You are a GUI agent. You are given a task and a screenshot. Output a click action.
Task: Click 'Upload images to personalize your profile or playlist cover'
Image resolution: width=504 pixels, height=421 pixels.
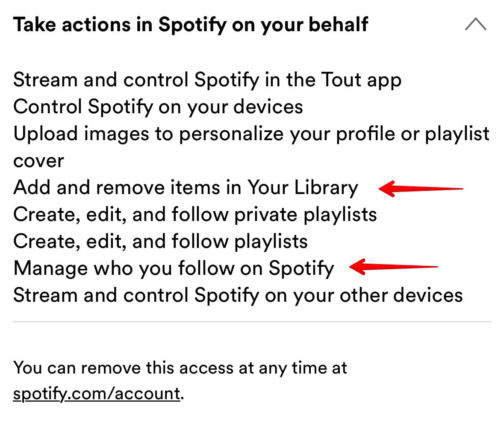point(251,133)
